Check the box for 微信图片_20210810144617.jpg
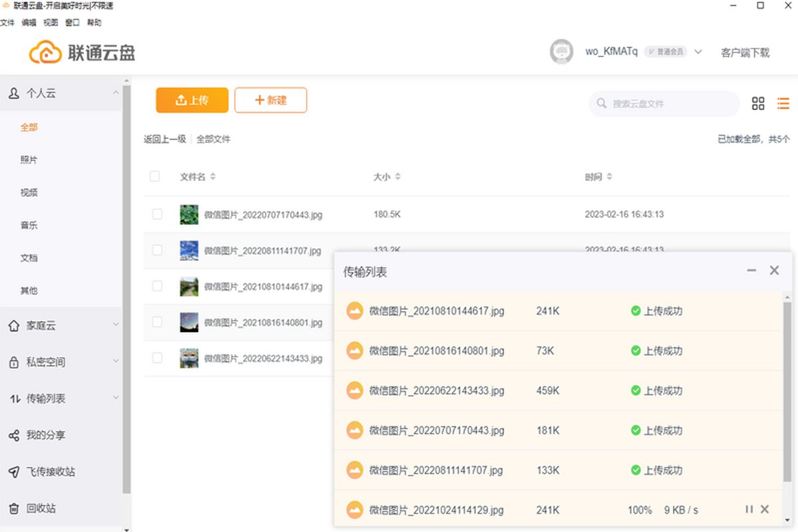 pyautogui.click(x=157, y=286)
